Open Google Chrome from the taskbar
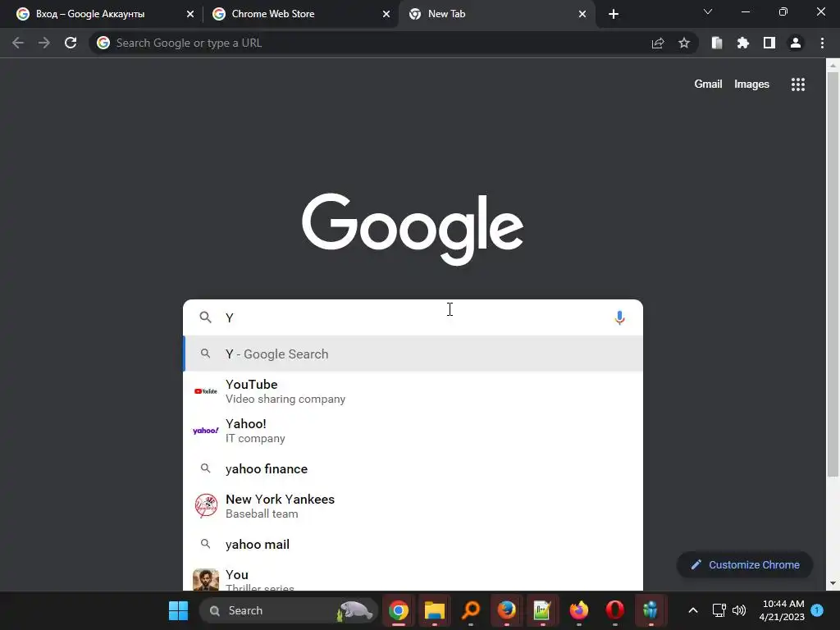This screenshot has width=840, height=630. pyautogui.click(x=399, y=610)
